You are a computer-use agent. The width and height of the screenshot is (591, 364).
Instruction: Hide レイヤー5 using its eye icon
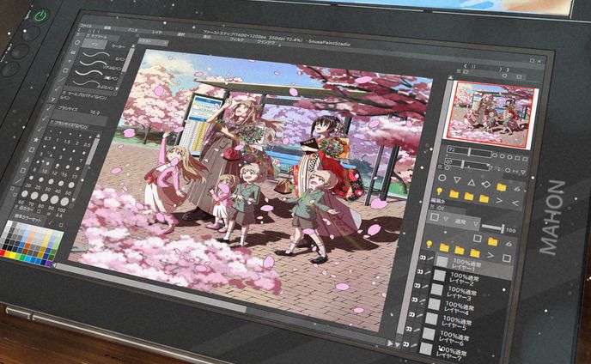pos(411,315)
